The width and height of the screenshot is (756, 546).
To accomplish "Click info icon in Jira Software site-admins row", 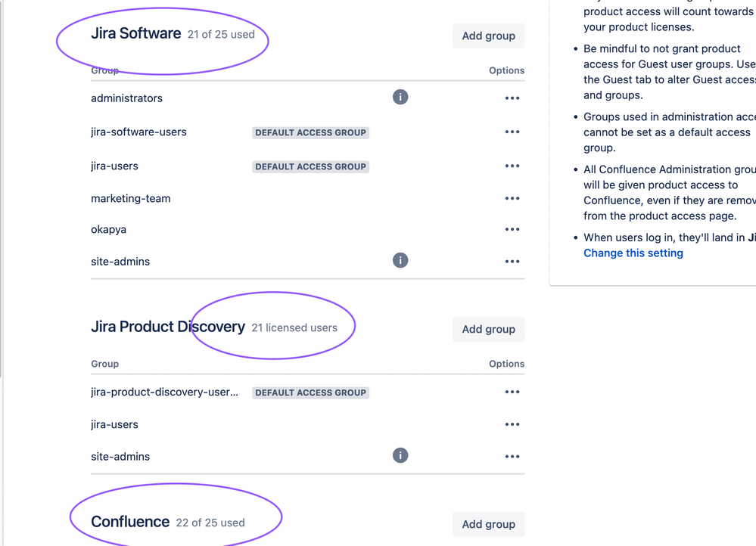I will click(x=400, y=260).
